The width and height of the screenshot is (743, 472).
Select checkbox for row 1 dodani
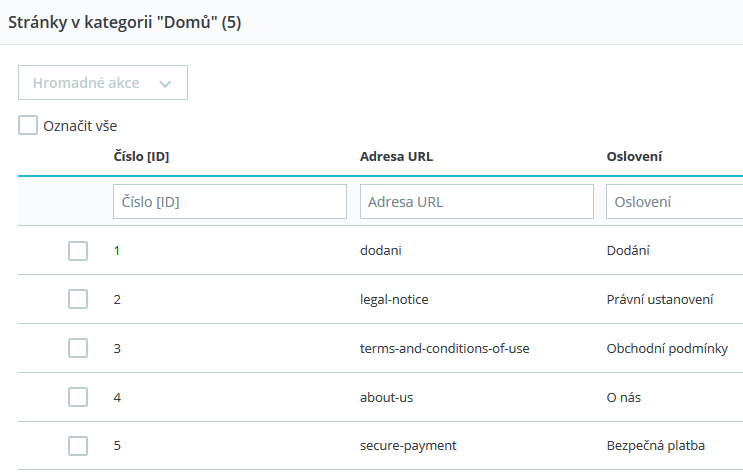click(x=78, y=251)
